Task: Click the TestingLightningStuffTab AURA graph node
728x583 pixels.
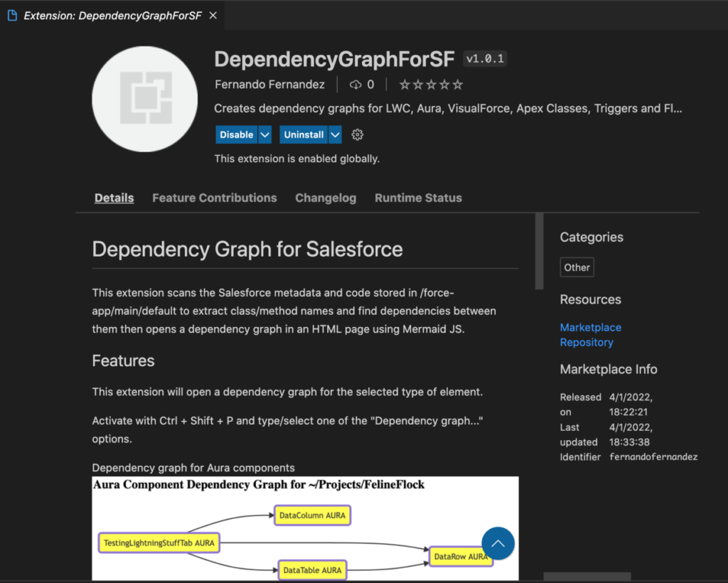Action: [159, 542]
